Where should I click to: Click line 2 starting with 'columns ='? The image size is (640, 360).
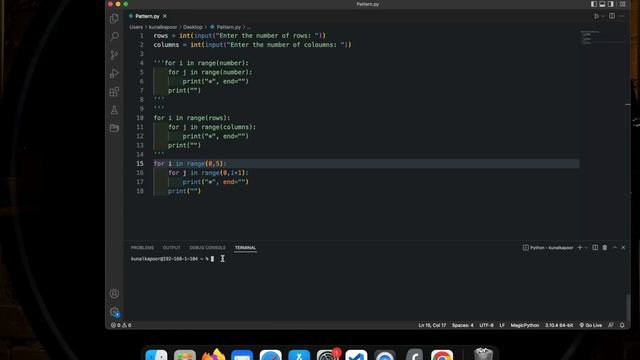coord(252,45)
